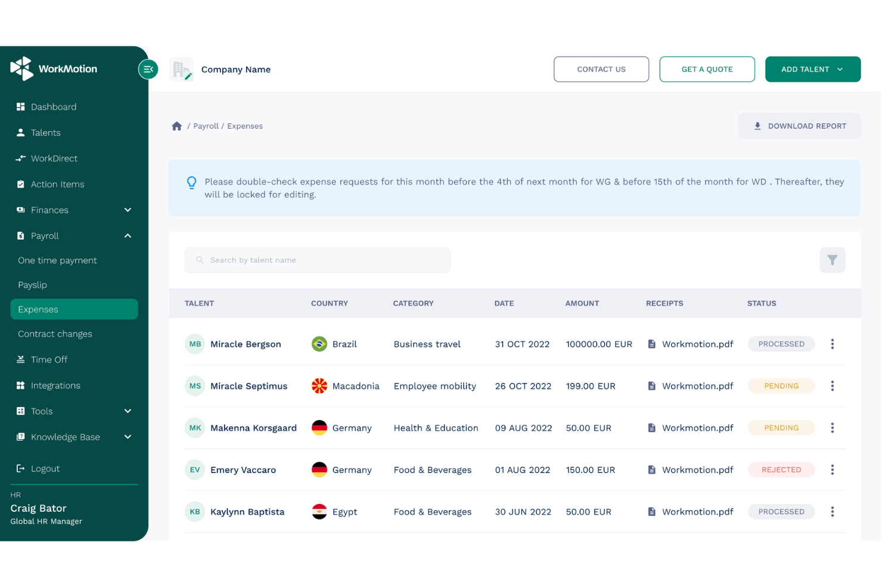Collapse the sidebar using the toggle button

pos(148,69)
